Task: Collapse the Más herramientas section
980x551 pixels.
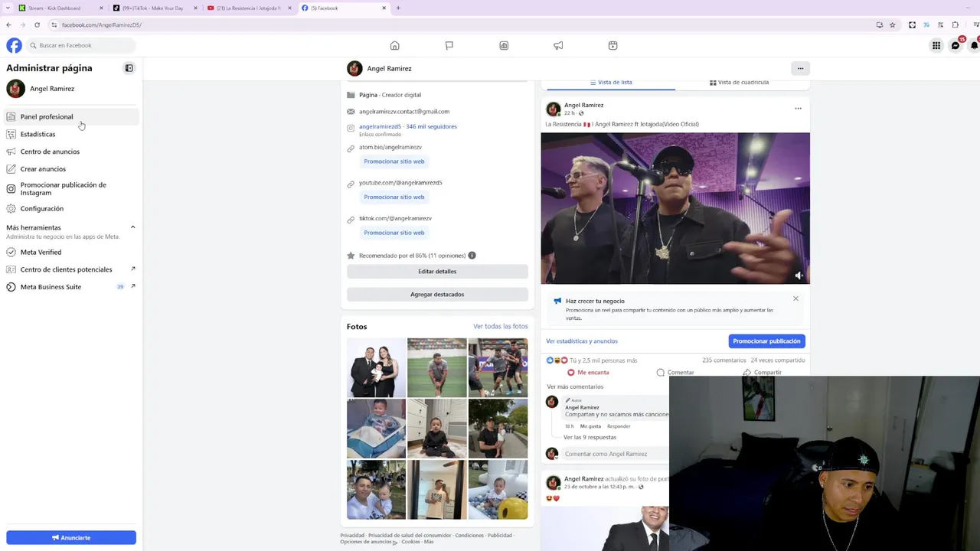Action: pyautogui.click(x=132, y=227)
